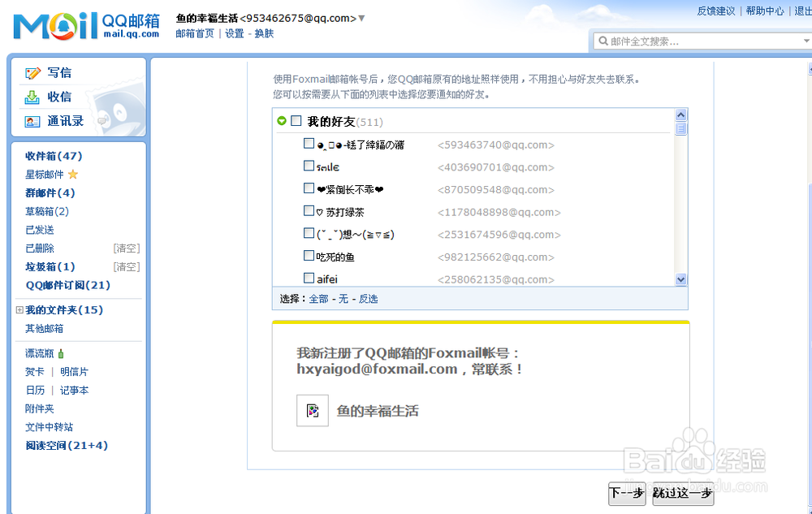Select the aifei contact checkbox
The image size is (812, 514).
(309, 278)
